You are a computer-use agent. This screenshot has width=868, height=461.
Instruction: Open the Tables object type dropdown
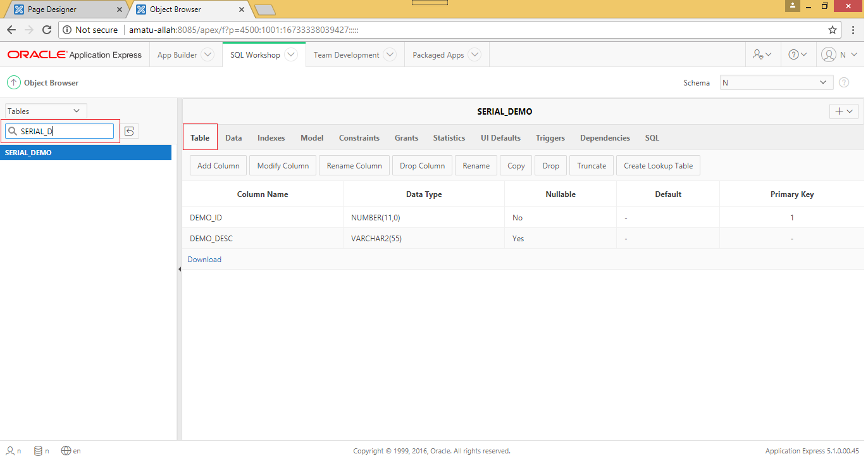tap(45, 110)
